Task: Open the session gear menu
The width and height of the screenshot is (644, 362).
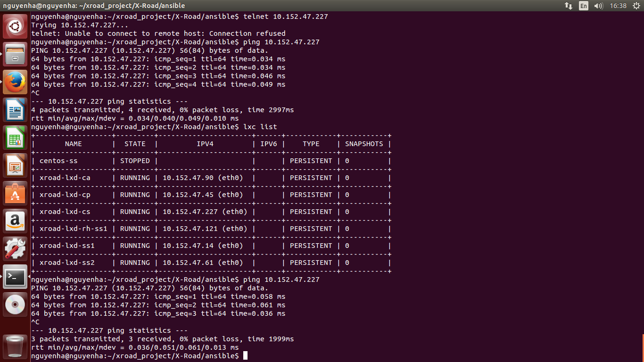Action: coord(636,6)
